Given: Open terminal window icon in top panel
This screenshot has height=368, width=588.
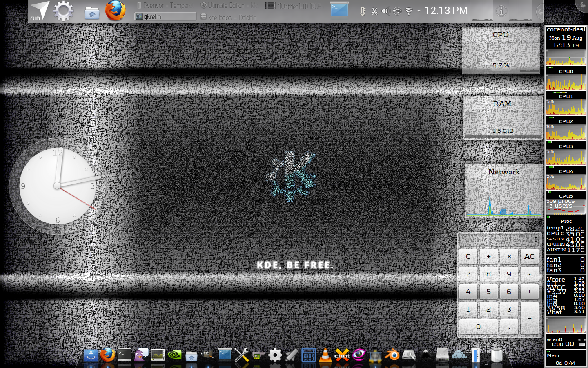Looking at the screenshot, I should coord(339,9).
